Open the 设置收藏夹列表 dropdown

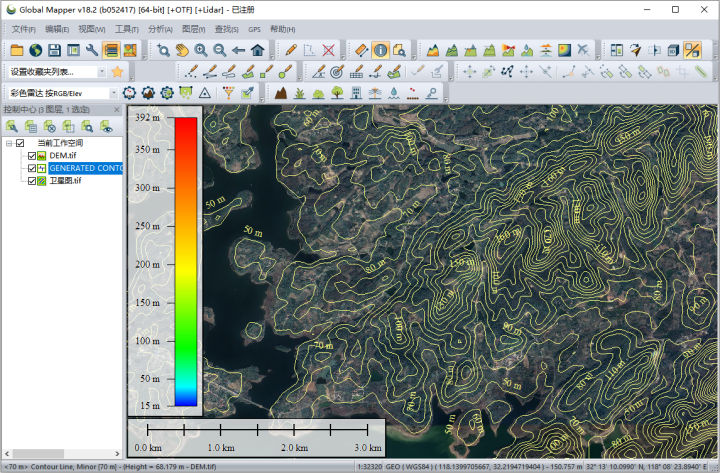pyautogui.click(x=99, y=71)
